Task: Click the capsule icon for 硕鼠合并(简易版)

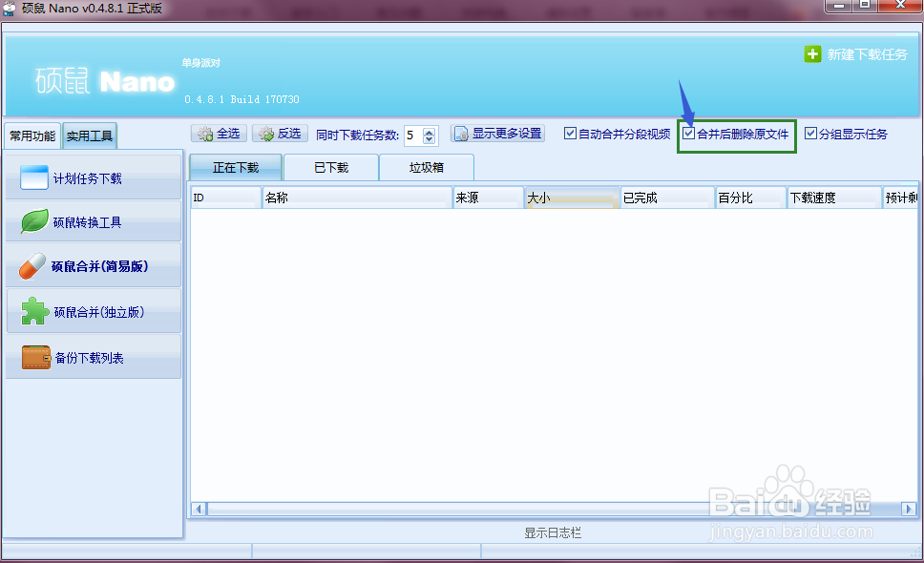Action: [x=31, y=266]
